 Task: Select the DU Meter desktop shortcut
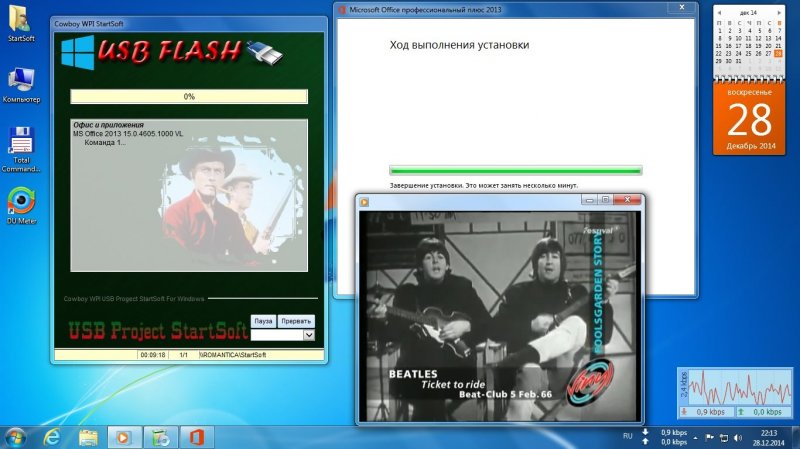[21, 206]
